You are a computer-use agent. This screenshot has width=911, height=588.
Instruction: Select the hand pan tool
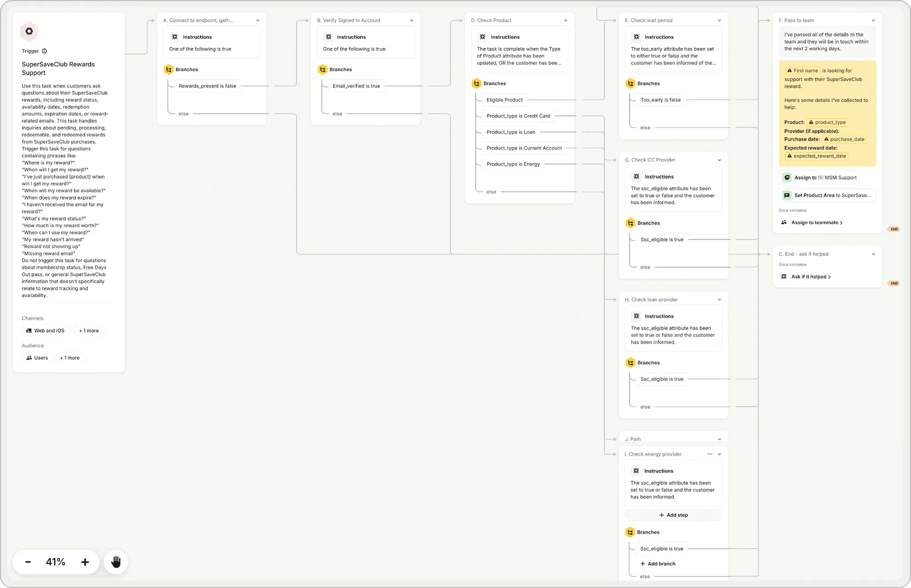pos(116,562)
